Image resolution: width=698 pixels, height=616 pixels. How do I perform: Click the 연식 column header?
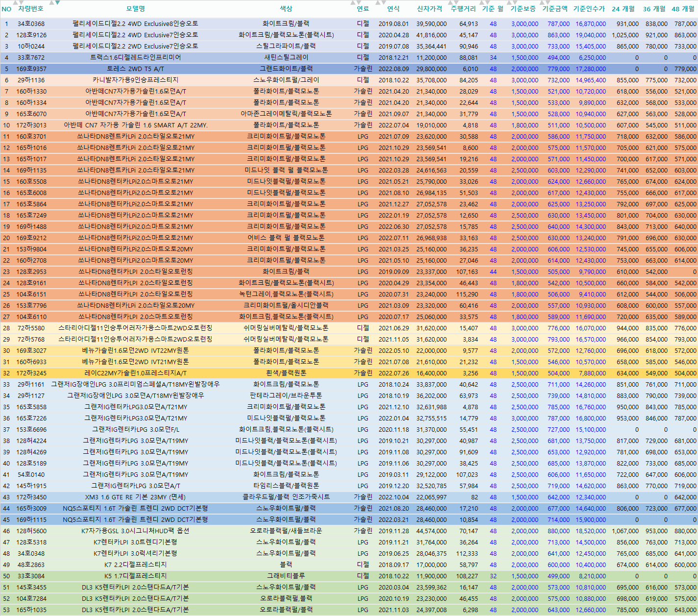click(393, 9)
